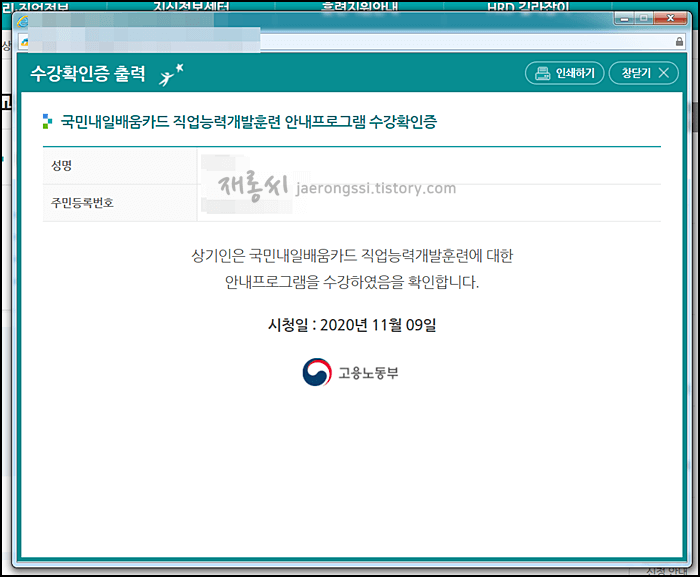
Task: Click the 국민내일배움카드 안내프로그램 수강확인증 heading
Action: click(x=249, y=121)
